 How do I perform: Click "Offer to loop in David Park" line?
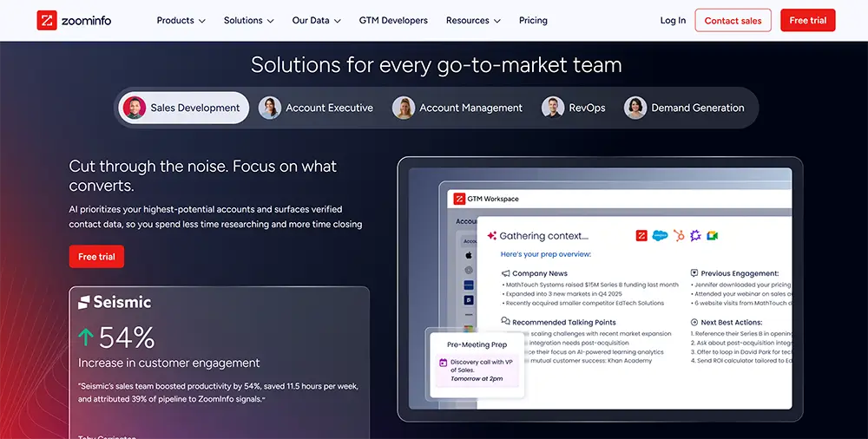[741, 351]
